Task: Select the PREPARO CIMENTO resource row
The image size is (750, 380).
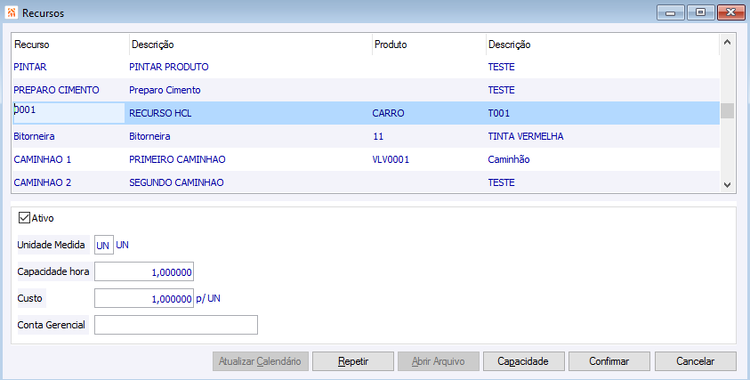Action: click(366, 90)
